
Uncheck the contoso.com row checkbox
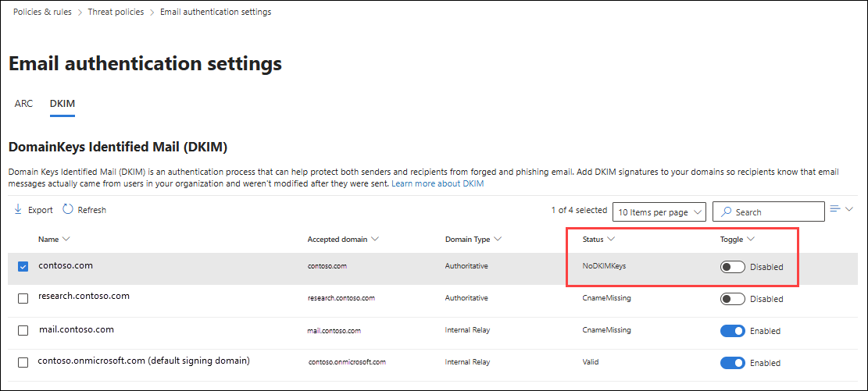(x=23, y=267)
